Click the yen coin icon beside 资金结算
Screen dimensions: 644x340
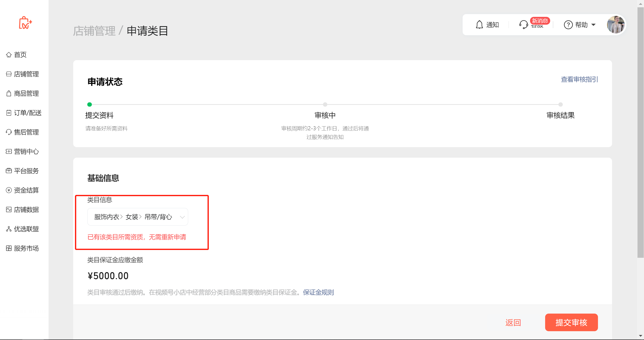click(9, 190)
